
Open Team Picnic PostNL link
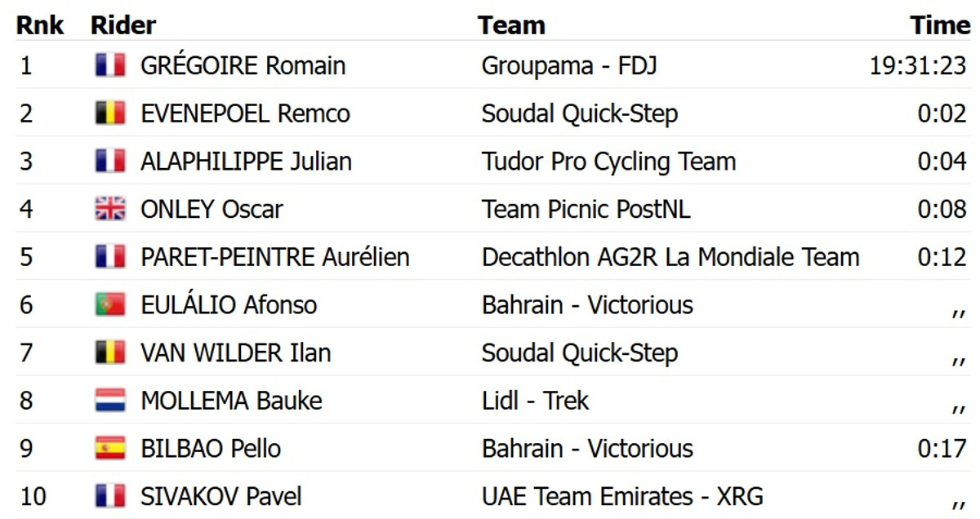[586, 209]
